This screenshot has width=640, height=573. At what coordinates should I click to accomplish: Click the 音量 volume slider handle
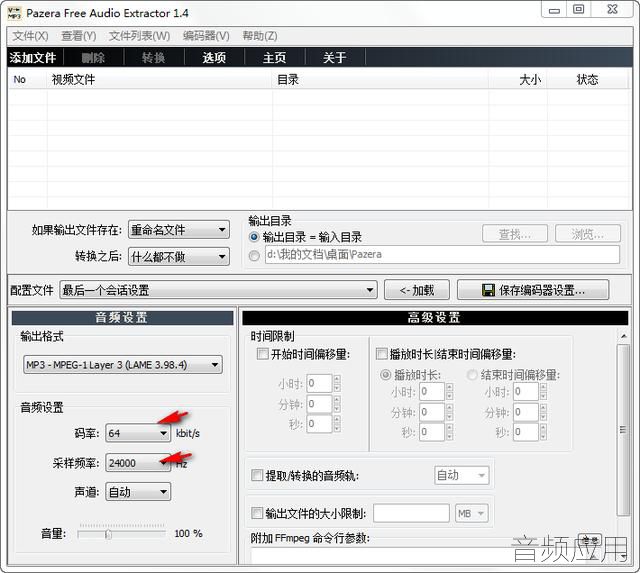tap(108, 534)
